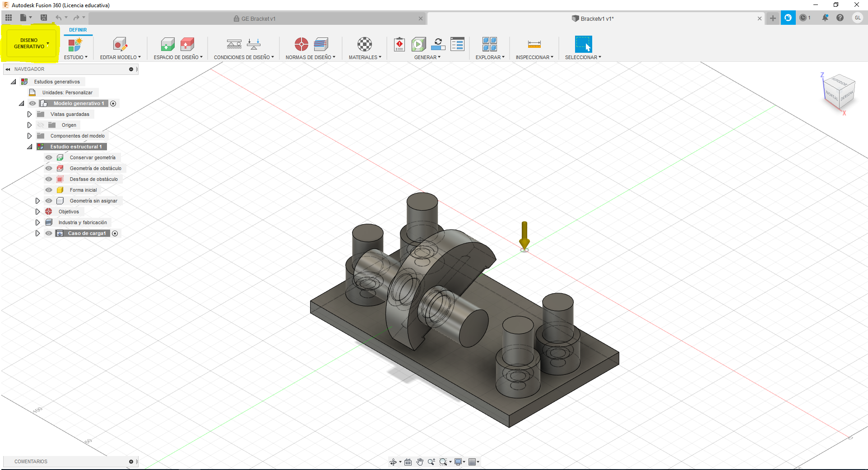Open the Study Materials checkered sphere icon
The height and width of the screenshot is (470, 868).
[x=365, y=44]
